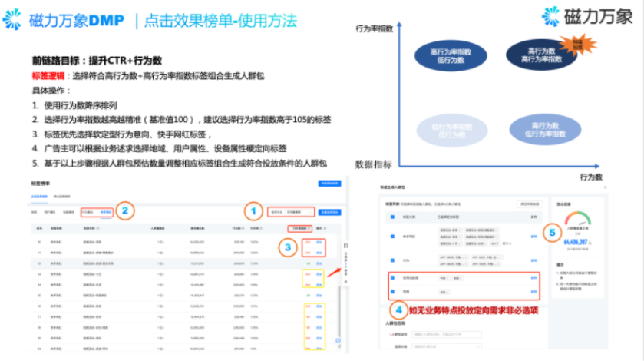Screen dimensions: 644x361
Task: Click 删除 for the 性别 row
Action: tap(534, 292)
